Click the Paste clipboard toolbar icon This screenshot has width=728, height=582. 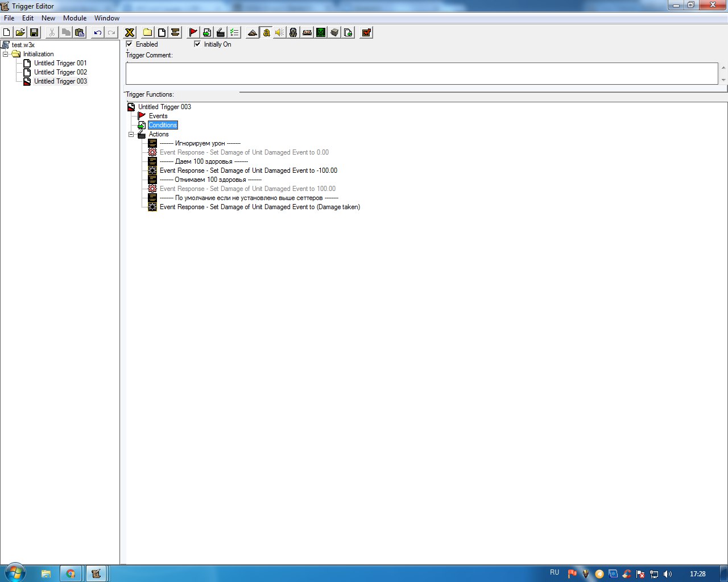[x=80, y=32]
